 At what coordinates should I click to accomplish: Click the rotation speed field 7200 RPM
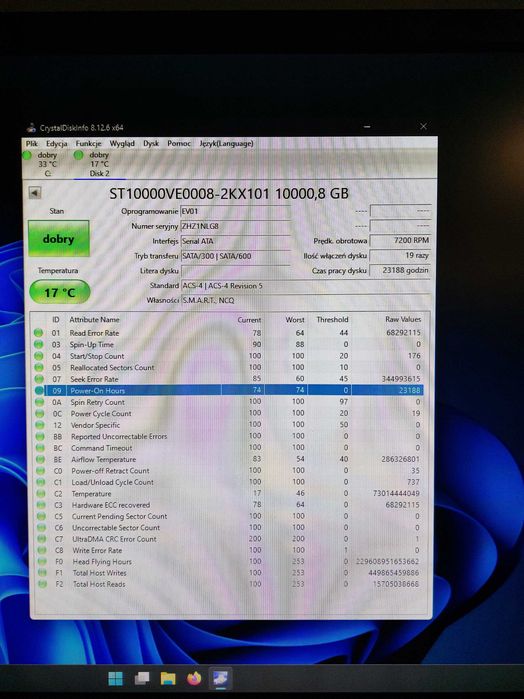[400, 240]
